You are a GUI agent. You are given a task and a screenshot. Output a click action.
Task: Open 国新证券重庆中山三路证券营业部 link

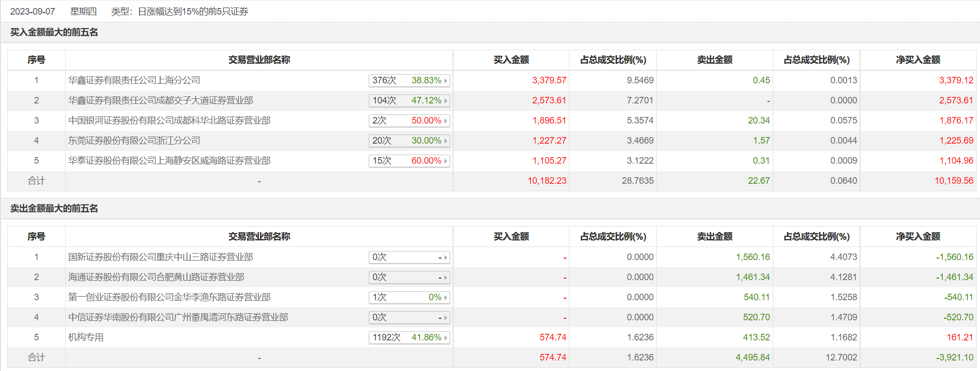[x=161, y=257]
